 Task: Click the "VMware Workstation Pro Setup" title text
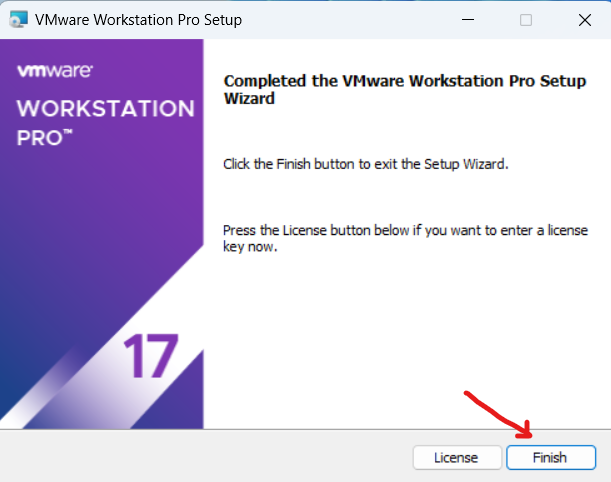(138, 19)
